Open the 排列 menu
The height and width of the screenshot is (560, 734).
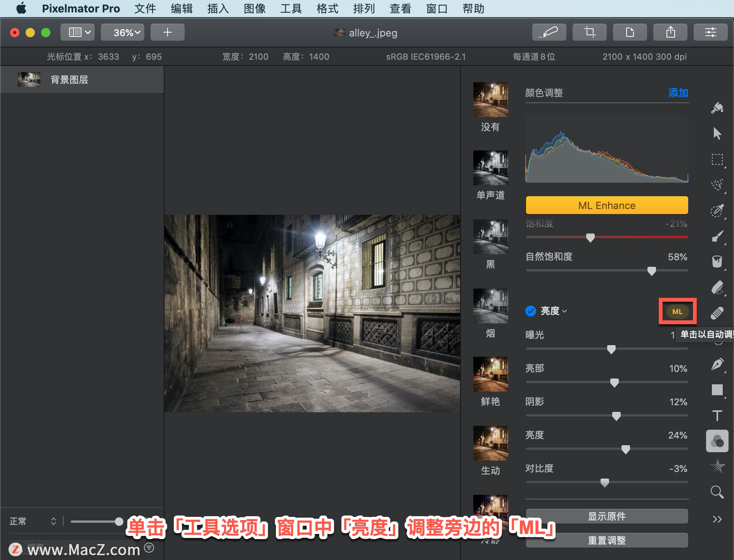tap(364, 9)
